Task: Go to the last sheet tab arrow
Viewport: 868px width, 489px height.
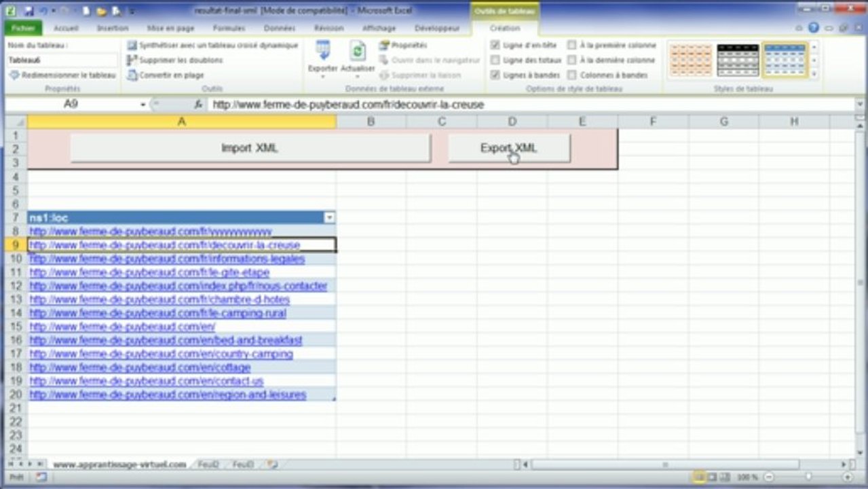Action: [40, 465]
